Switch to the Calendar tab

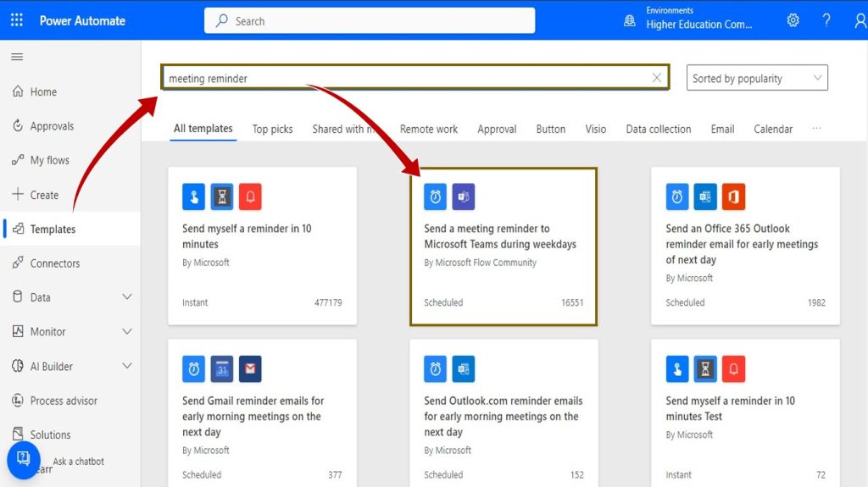(x=773, y=129)
